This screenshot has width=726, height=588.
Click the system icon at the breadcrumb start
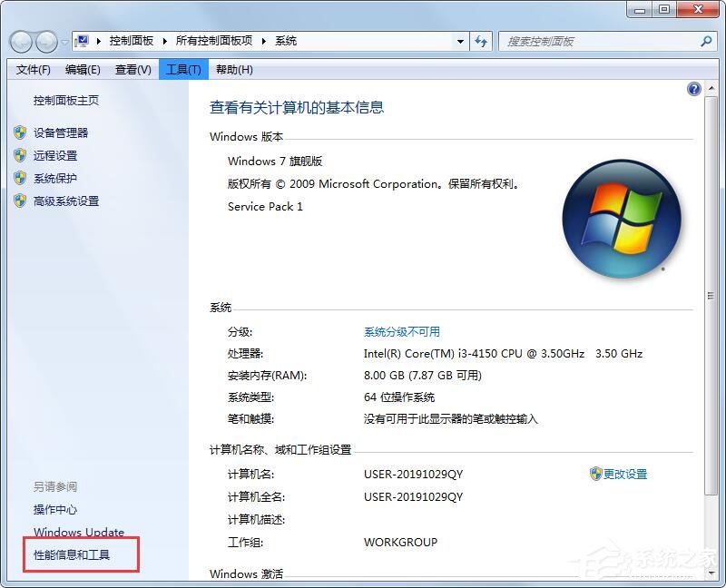(x=81, y=41)
